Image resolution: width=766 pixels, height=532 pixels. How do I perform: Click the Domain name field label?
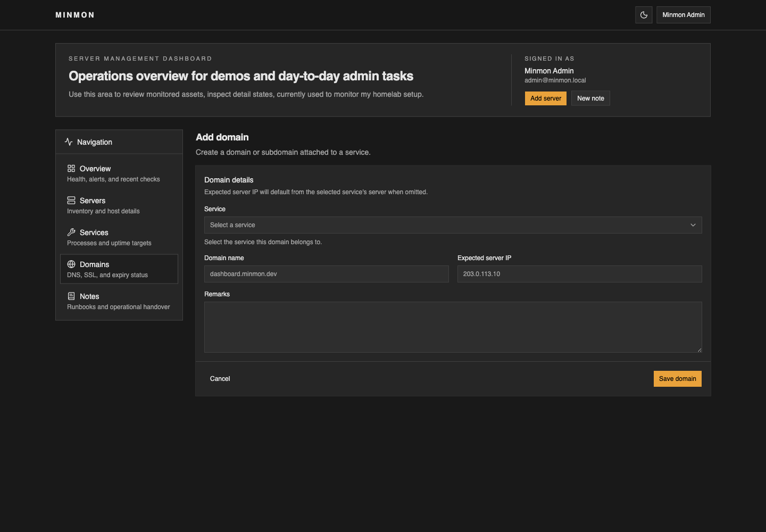(x=224, y=258)
